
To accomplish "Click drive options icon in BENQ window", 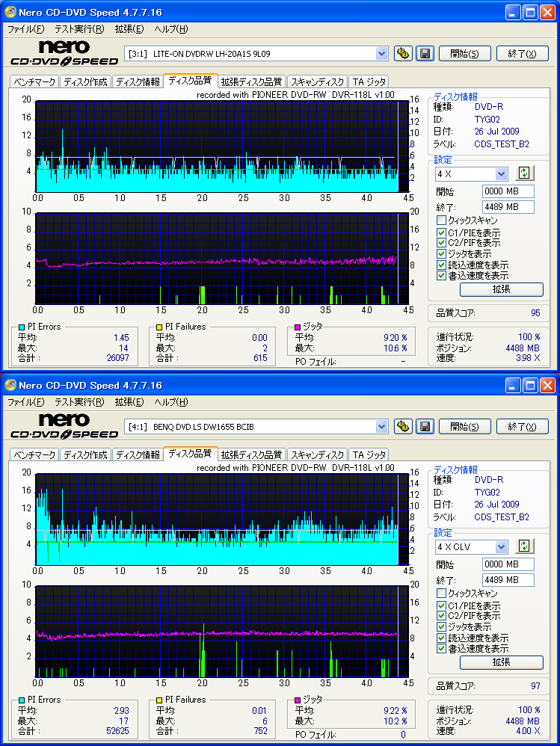I will pyautogui.click(x=403, y=426).
